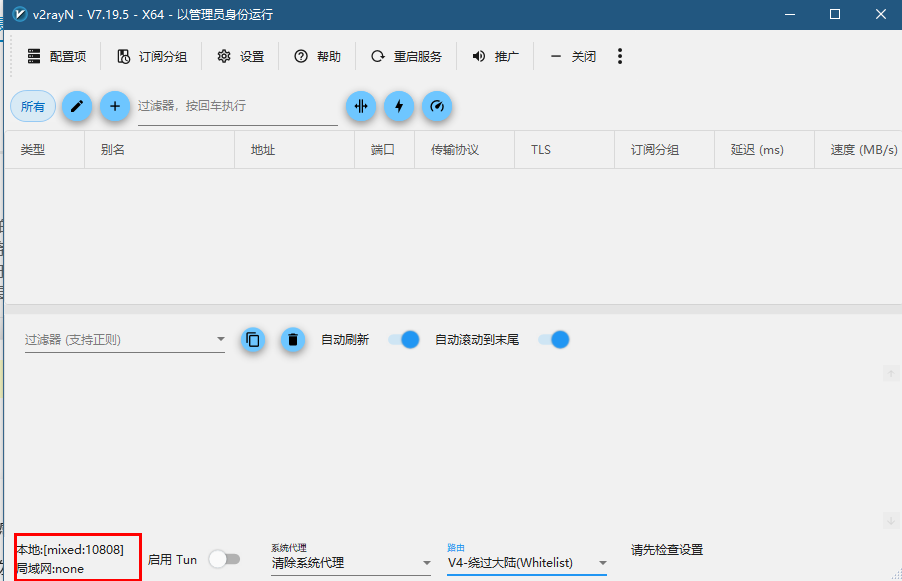Click the lightning bolt test icon
The width and height of the screenshot is (902, 581).
pos(399,106)
